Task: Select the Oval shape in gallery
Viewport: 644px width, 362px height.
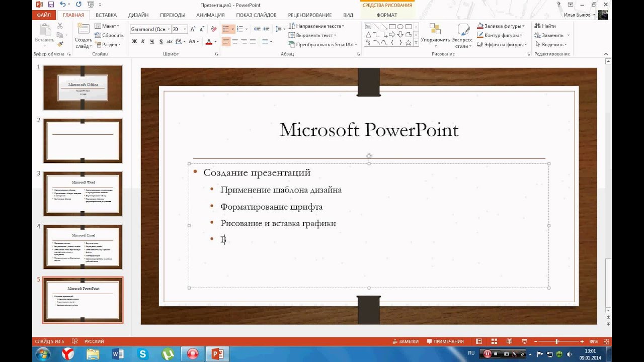Action: 400,27
